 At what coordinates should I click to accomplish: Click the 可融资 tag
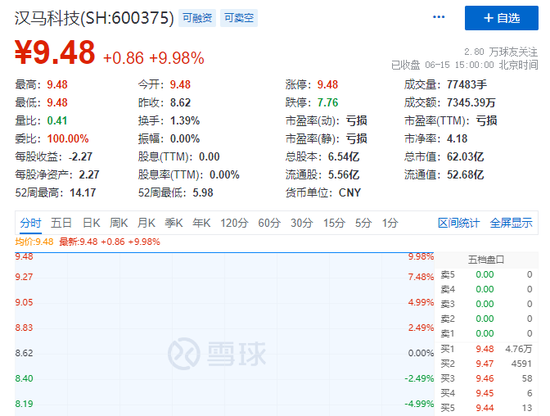tap(197, 18)
